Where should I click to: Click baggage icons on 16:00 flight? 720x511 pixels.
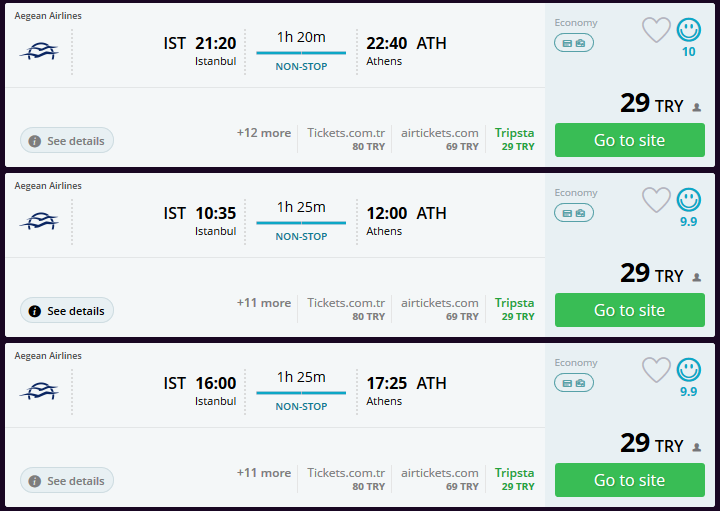(x=574, y=383)
